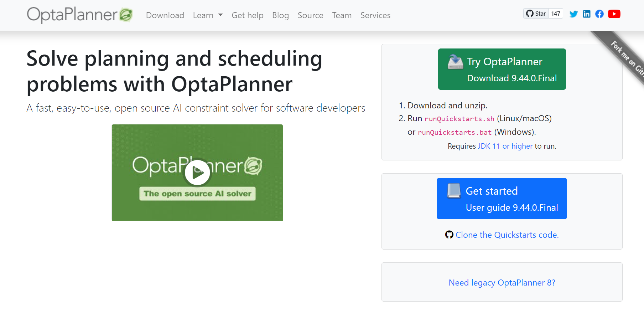644x313 pixels.
Task: Open the LinkedIn icon link
Action: [587, 14]
